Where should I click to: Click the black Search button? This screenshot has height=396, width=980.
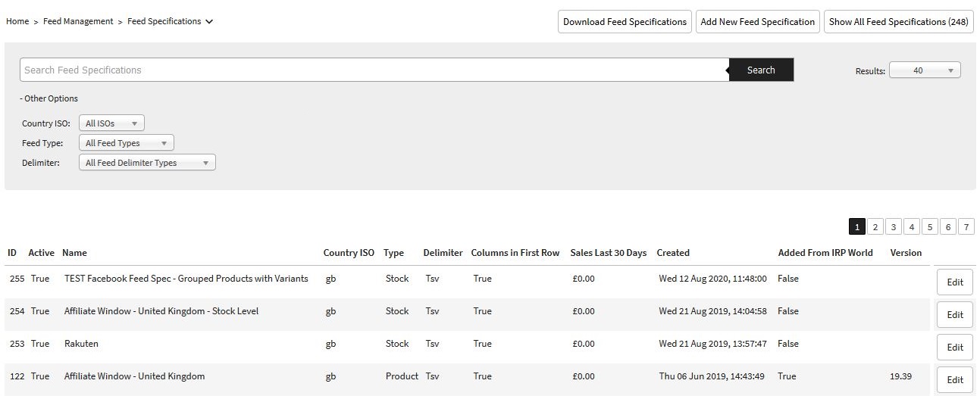click(x=761, y=70)
